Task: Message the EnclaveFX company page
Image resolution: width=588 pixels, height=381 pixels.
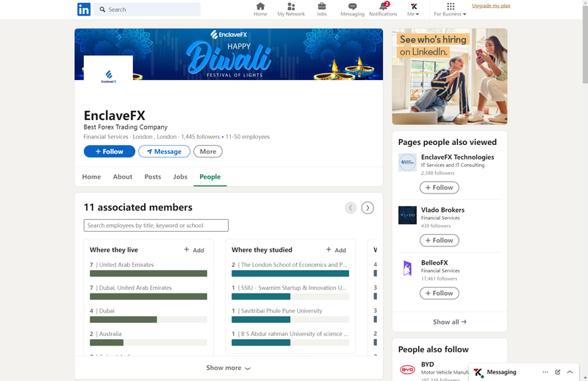Action: (164, 152)
